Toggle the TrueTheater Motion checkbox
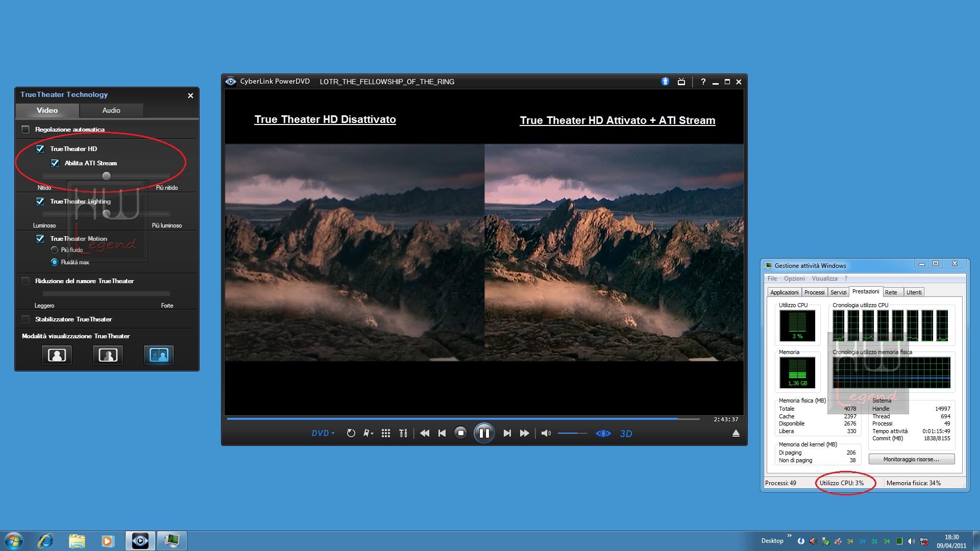This screenshot has height=551, width=980. [40, 239]
